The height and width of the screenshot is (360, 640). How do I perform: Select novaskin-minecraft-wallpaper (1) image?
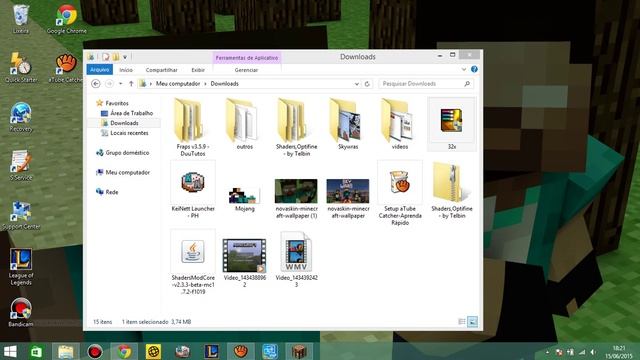(x=296, y=199)
